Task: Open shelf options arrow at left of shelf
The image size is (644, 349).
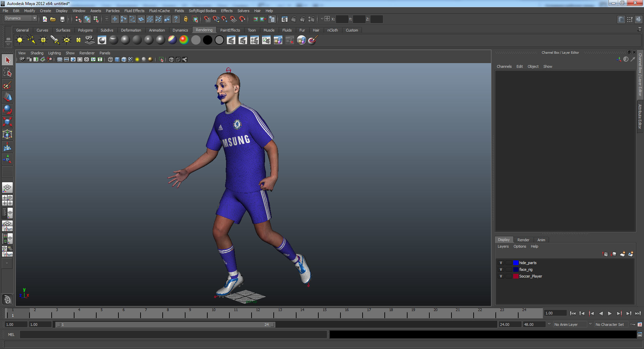Action: (8, 44)
